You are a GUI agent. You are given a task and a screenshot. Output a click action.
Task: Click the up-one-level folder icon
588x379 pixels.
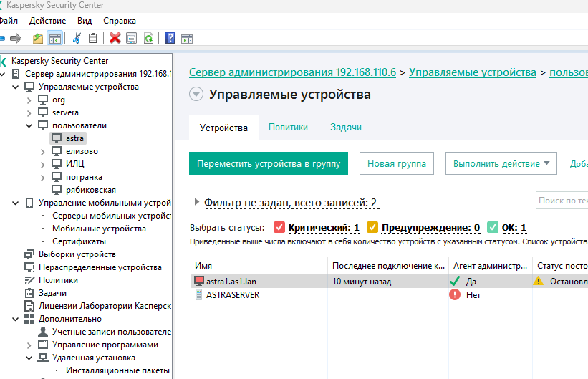pos(38,38)
